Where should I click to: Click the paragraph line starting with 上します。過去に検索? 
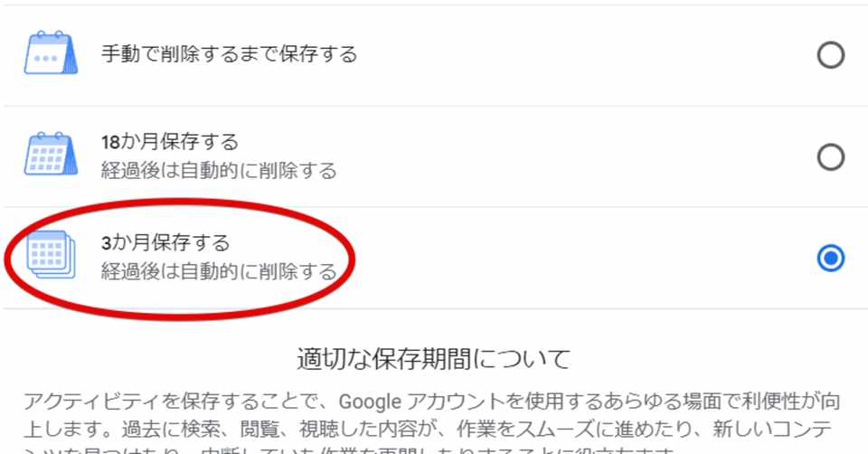[x=428, y=429]
